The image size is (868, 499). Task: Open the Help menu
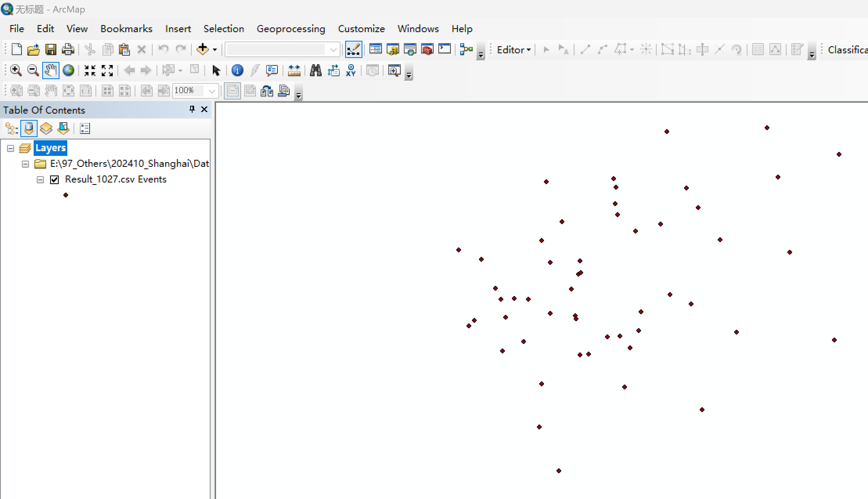(462, 29)
